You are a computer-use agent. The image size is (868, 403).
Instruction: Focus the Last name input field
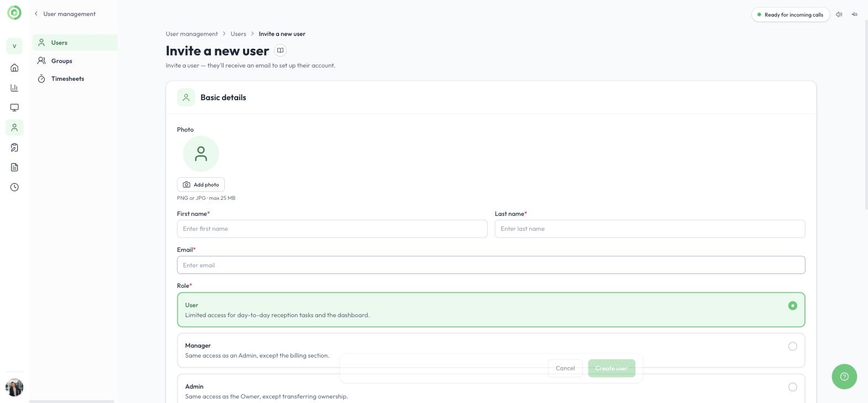pyautogui.click(x=650, y=229)
